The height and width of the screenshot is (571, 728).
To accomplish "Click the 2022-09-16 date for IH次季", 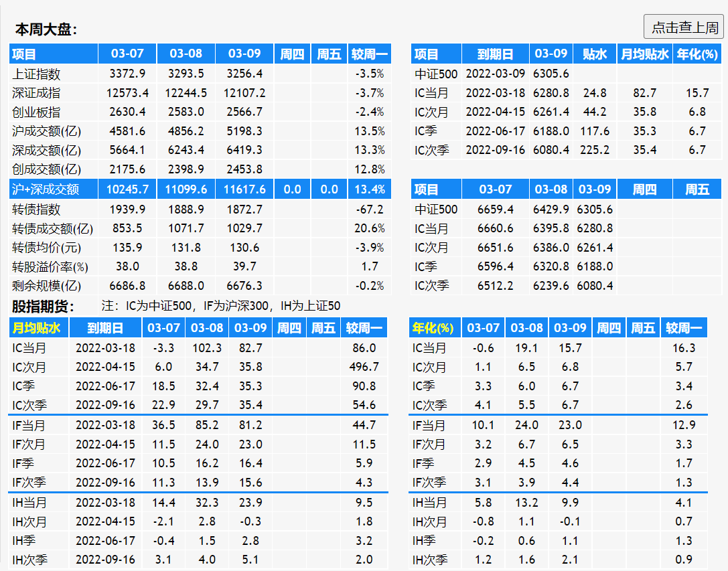I will 105,560.
